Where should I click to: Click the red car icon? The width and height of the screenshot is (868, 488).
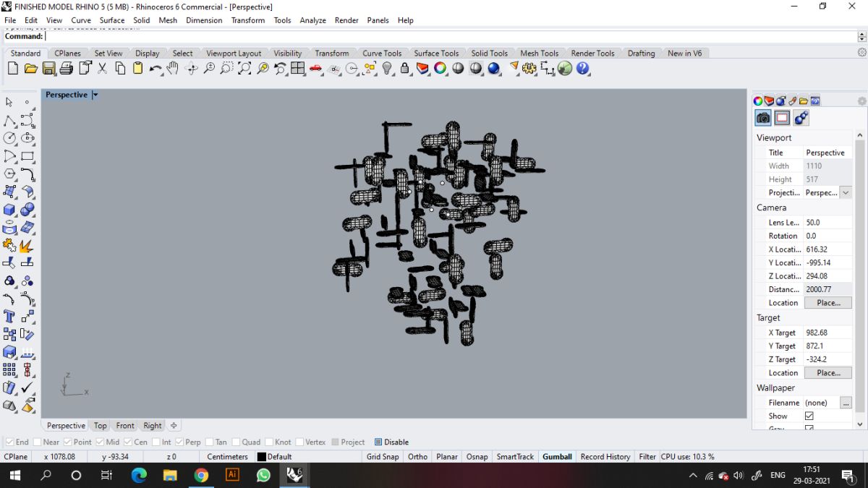315,69
